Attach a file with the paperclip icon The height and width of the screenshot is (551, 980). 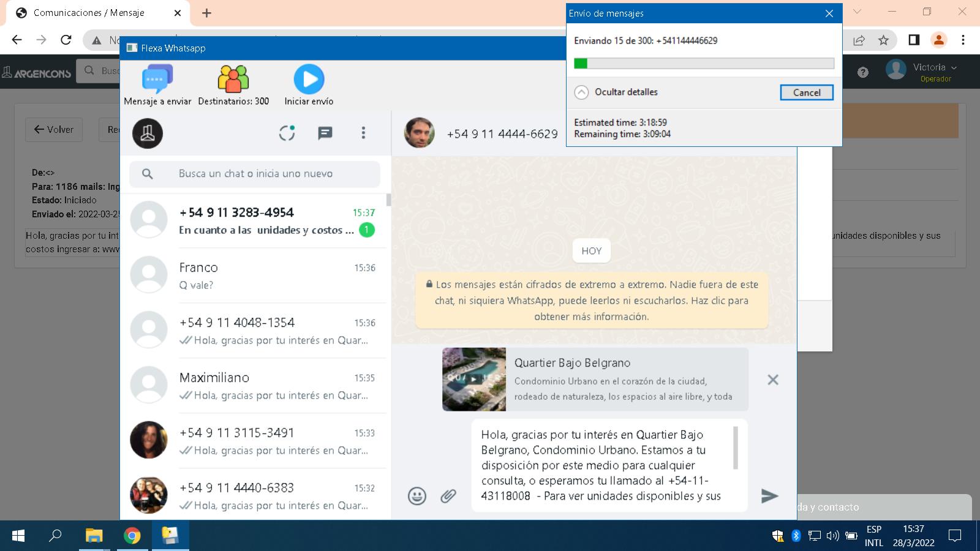(x=448, y=496)
